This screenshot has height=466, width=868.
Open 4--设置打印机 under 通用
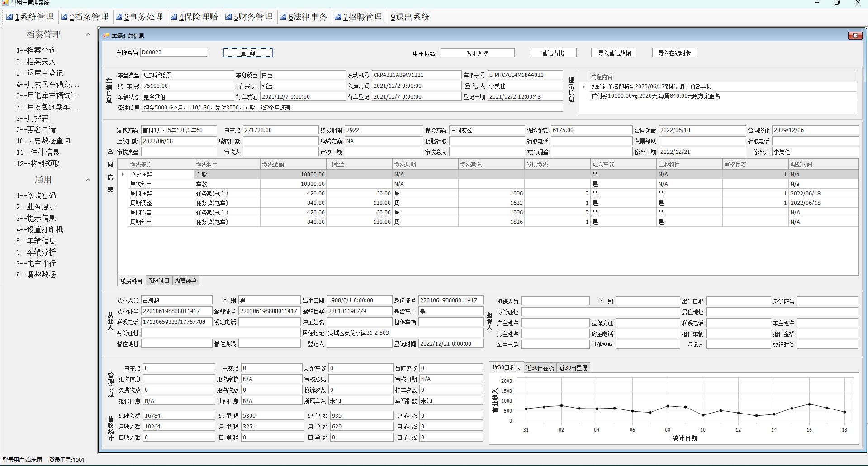pos(40,229)
